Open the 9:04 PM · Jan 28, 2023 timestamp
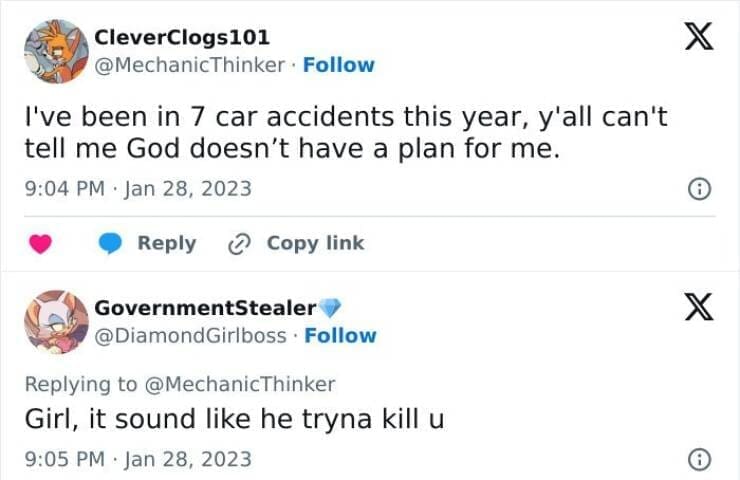Image resolution: width=740 pixels, height=480 pixels. pyautogui.click(x=138, y=188)
